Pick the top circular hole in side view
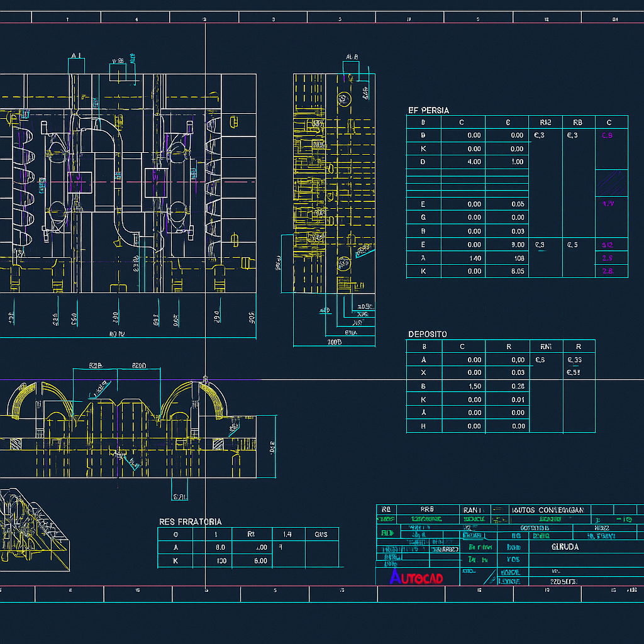The width and height of the screenshot is (644, 644). coord(343,99)
